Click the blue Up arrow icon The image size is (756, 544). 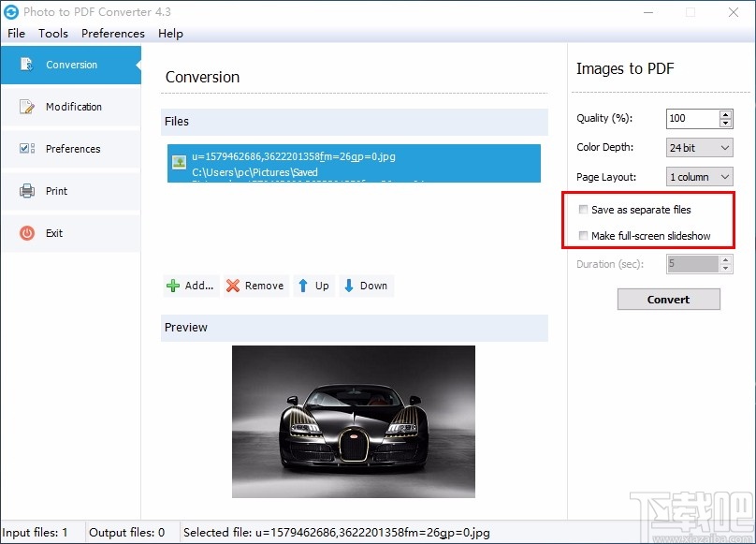(x=304, y=287)
